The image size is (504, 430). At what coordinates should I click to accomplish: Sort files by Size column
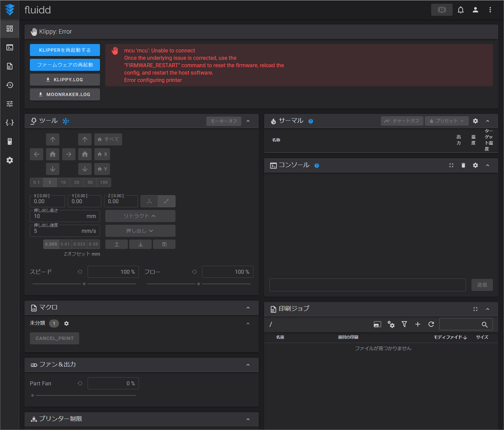point(482,337)
